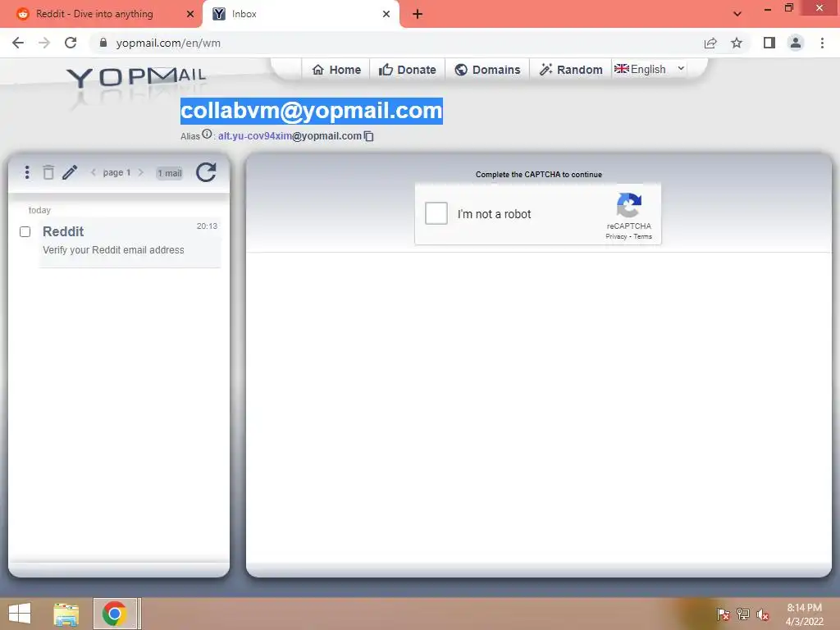Image resolution: width=840 pixels, height=630 pixels.
Task: Click Verify your Reddit email address text
Action: click(113, 250)
